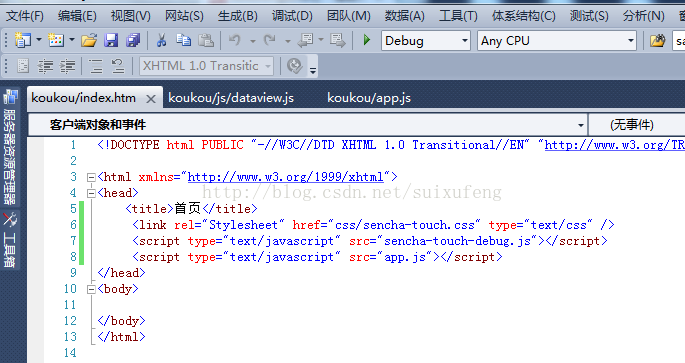This screenshot has height=363, width=685.
Task: Switch to the koukou/app.js tab
Action: pos(369,98)
